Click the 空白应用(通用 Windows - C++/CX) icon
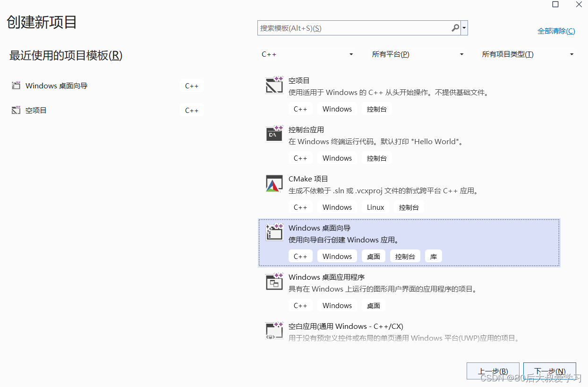Viewport: 588px width, 387px height. [x=274, y=331]
